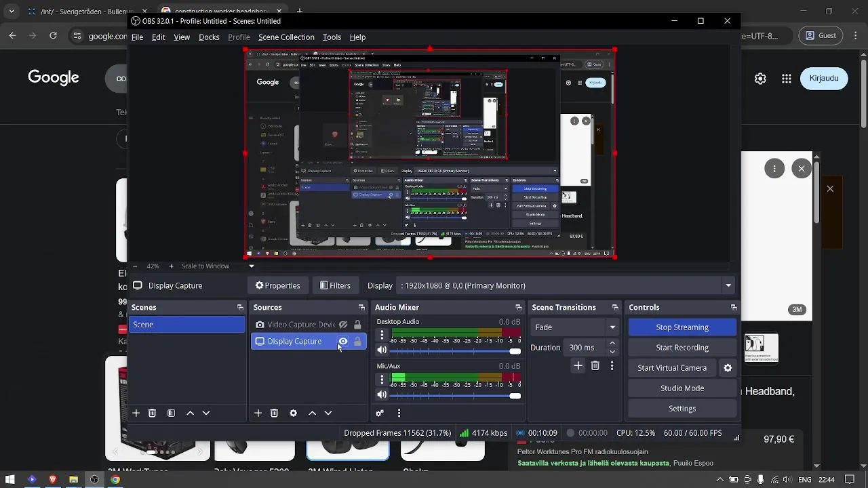
Task: Open Fade transition dropdown
Action: click(574, 327)
